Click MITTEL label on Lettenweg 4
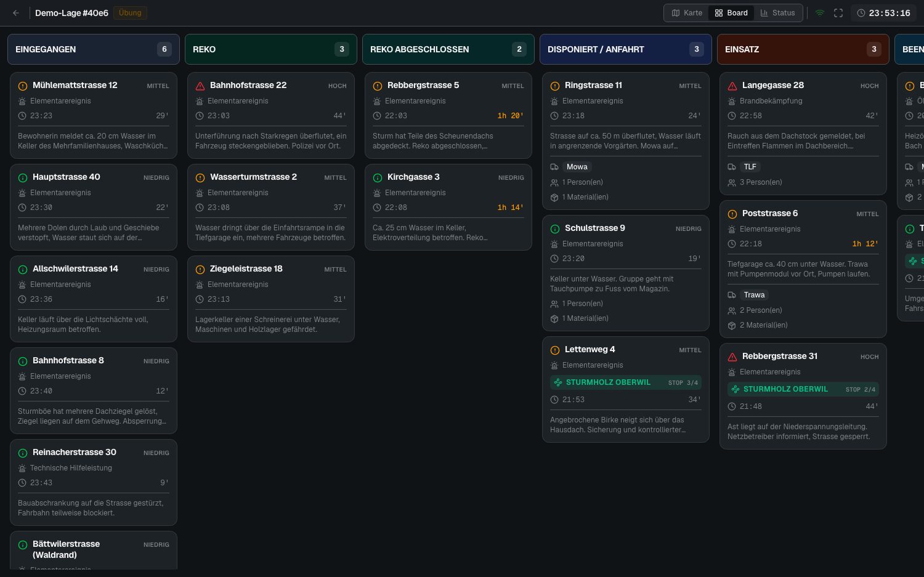Image resolution: width=924 pixels, height=577 pixels. click(x=690, y=350)
